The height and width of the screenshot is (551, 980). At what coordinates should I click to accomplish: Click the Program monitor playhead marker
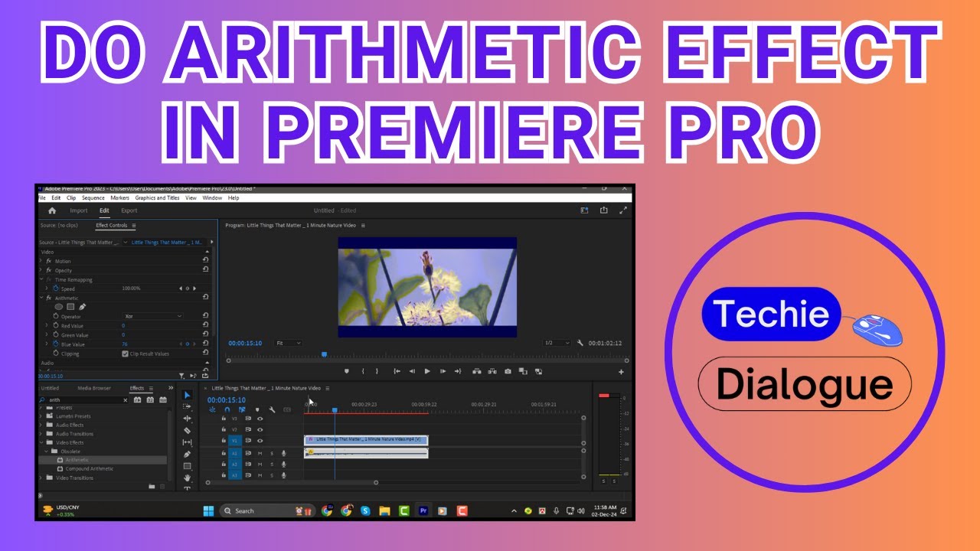click(x=324, y=354)
